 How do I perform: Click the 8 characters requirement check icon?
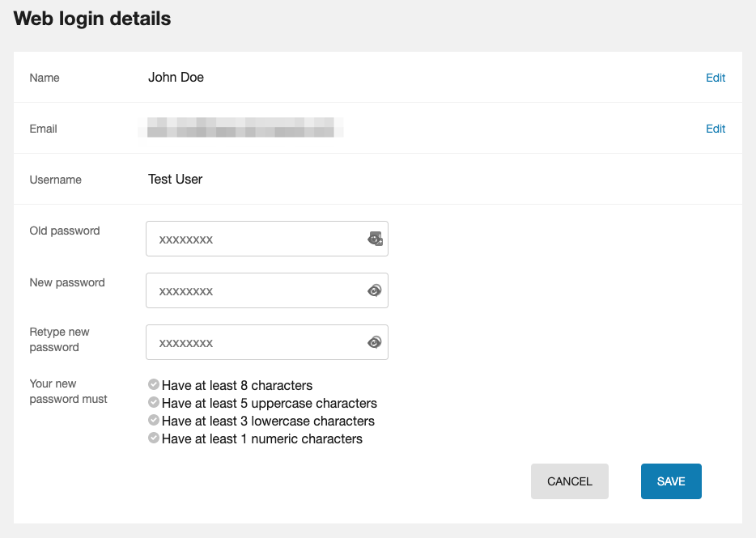click(x=154, y=385)
